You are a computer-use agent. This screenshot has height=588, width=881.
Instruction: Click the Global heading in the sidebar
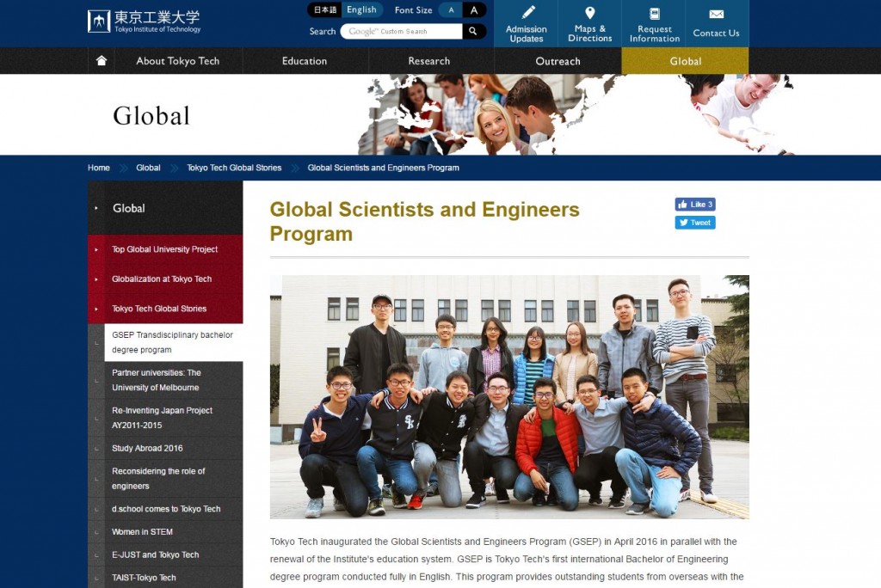pos(165,208)
